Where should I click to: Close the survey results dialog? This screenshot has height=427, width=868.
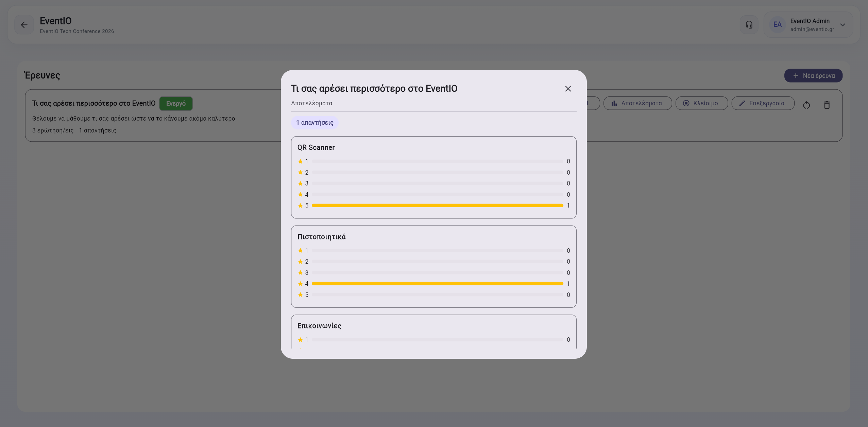pyautogui.click(x=568, y=89)
